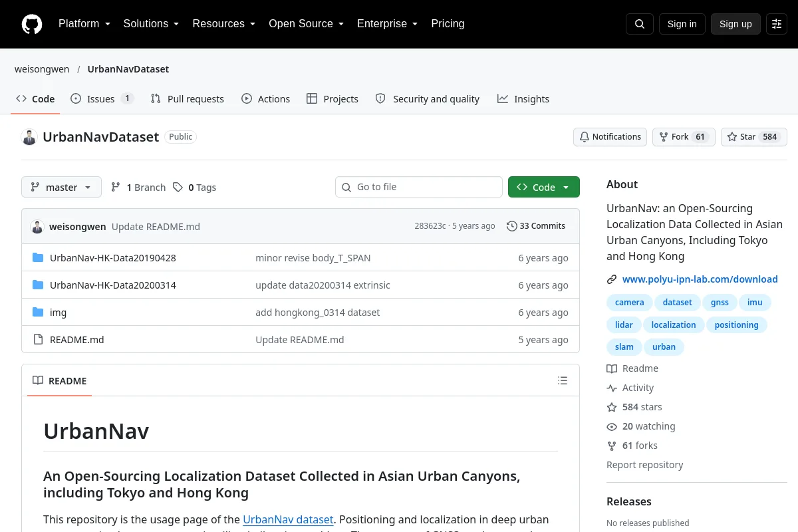This screenshot has height=532, width=798.
Task: Open commit 283623c hash link
Action: (x=430, y=226)
